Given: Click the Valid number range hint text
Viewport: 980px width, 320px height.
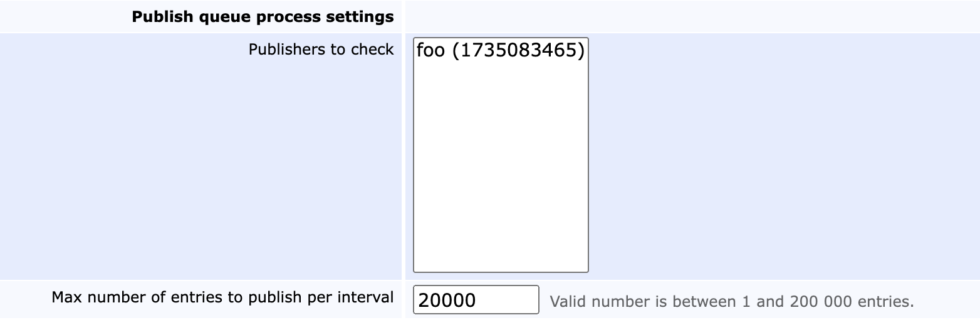Looking at the screenshot, I should tap(731, 302).
